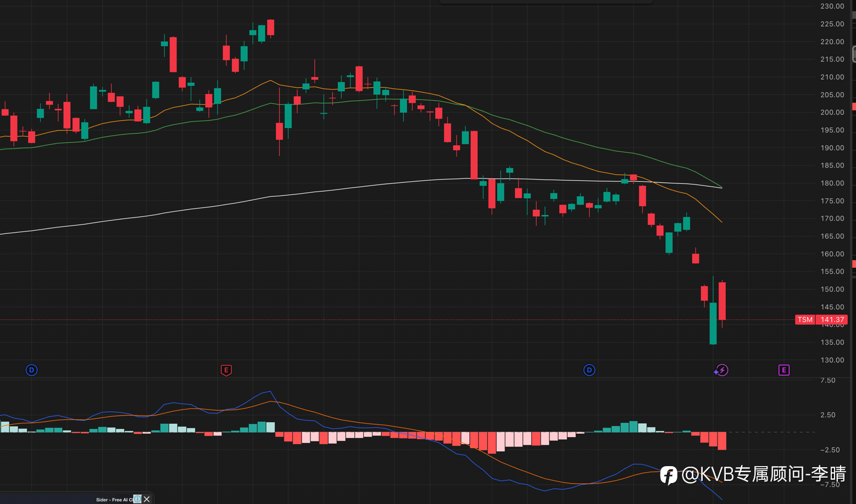Screen dimensions: 856x504
Task: Click the 150.00 price axis label
Action: pyautogui.click(x=832, y=289)
